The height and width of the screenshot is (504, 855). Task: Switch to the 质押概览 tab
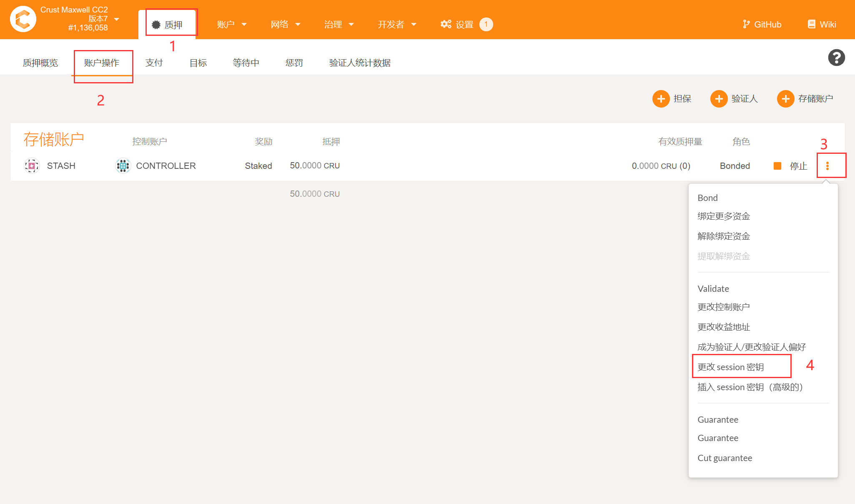coord(40,63)
